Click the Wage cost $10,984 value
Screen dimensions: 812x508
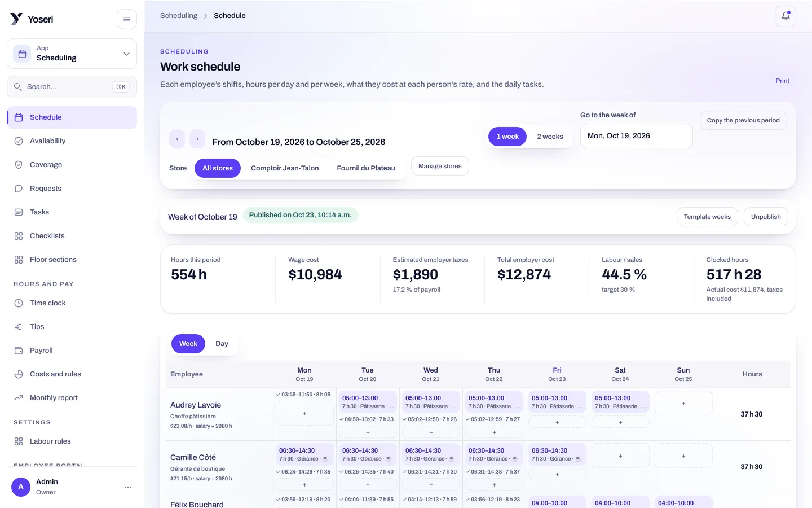(x=315, y=275)
